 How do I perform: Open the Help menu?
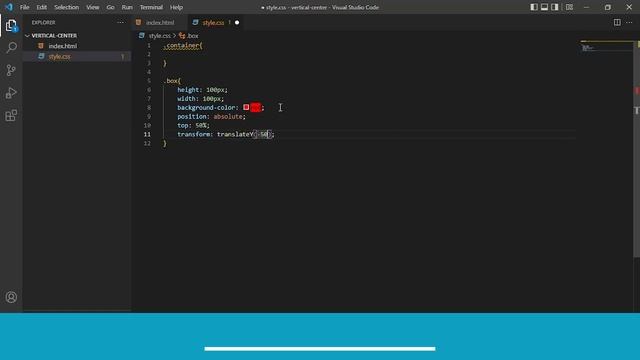tap(176, 7)
